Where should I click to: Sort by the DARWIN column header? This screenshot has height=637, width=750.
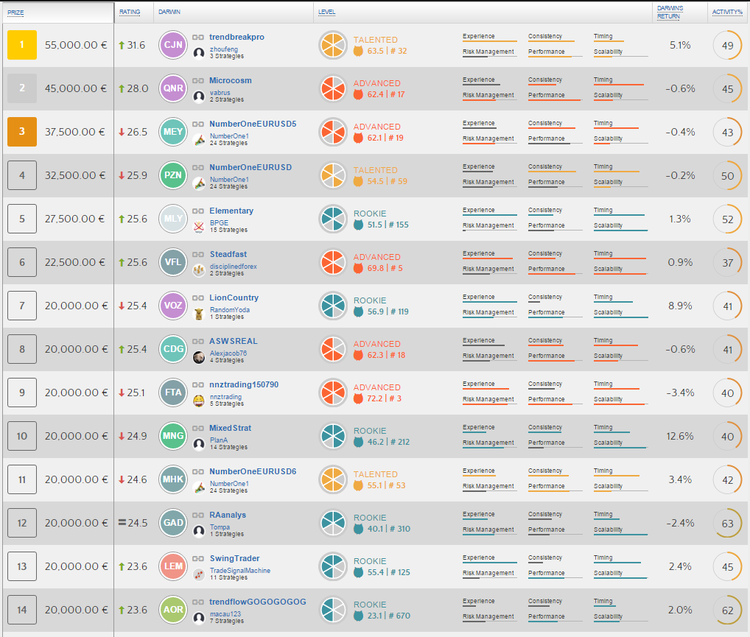tap(169, 11)
